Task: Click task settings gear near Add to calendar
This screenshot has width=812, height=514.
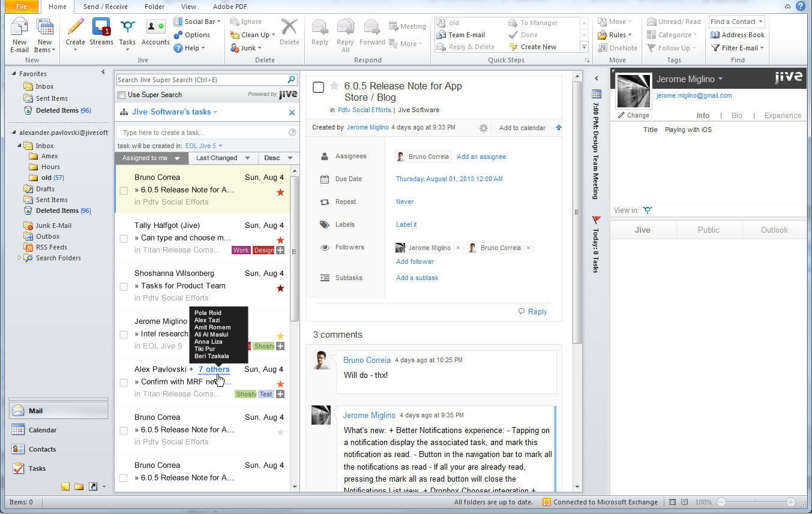Action: point(484,128)
